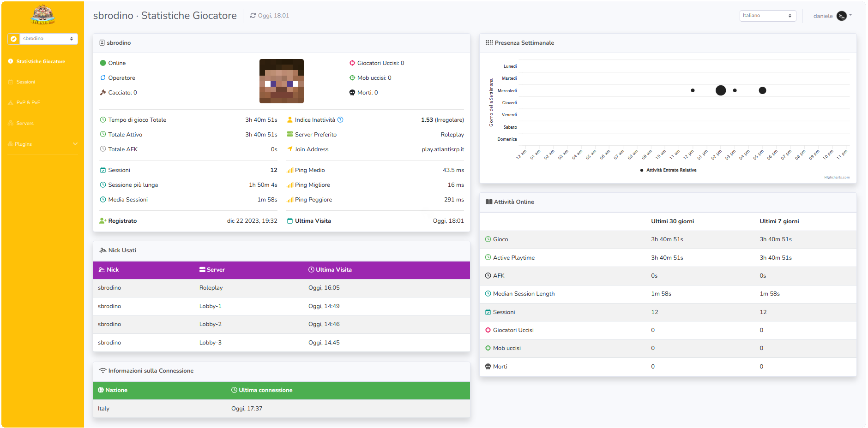Screen dimensions: 868x428
Task: Click the player's Minecraft head avatar
Action: tap(281, 81)
